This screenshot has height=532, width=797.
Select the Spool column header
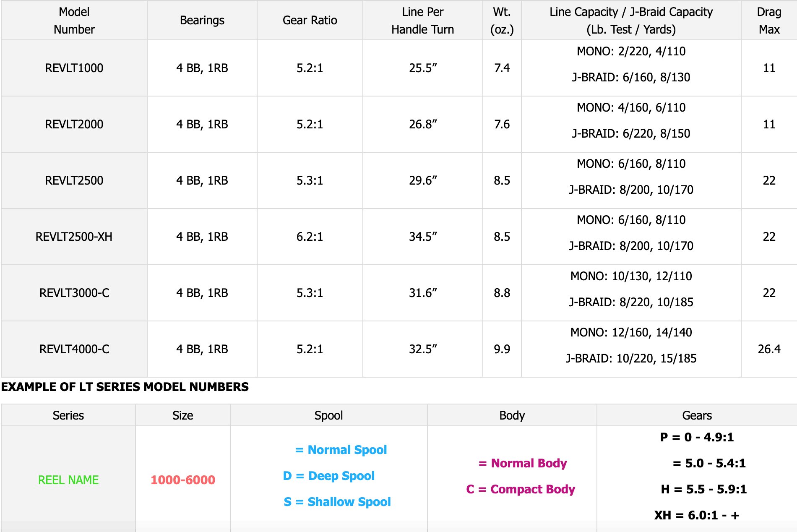329,415
